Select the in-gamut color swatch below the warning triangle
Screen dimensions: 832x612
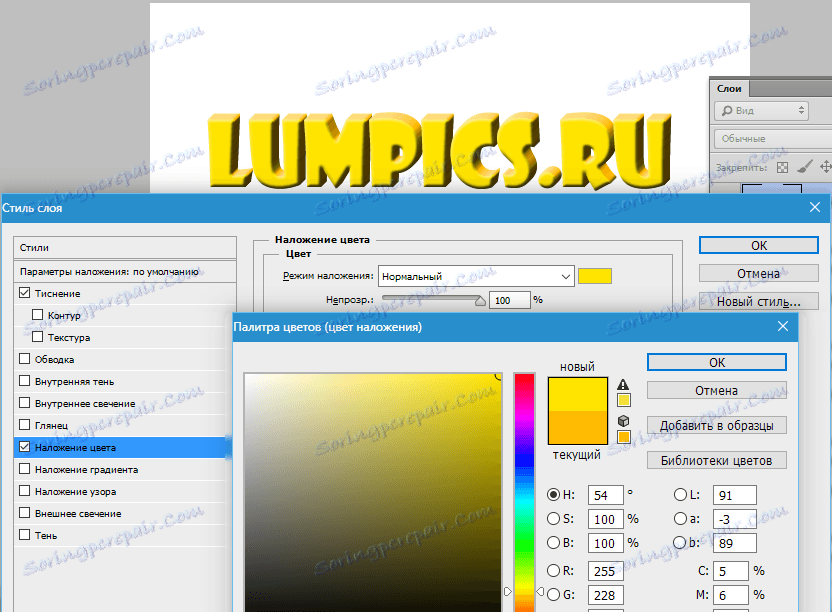[x=624, y=400]
